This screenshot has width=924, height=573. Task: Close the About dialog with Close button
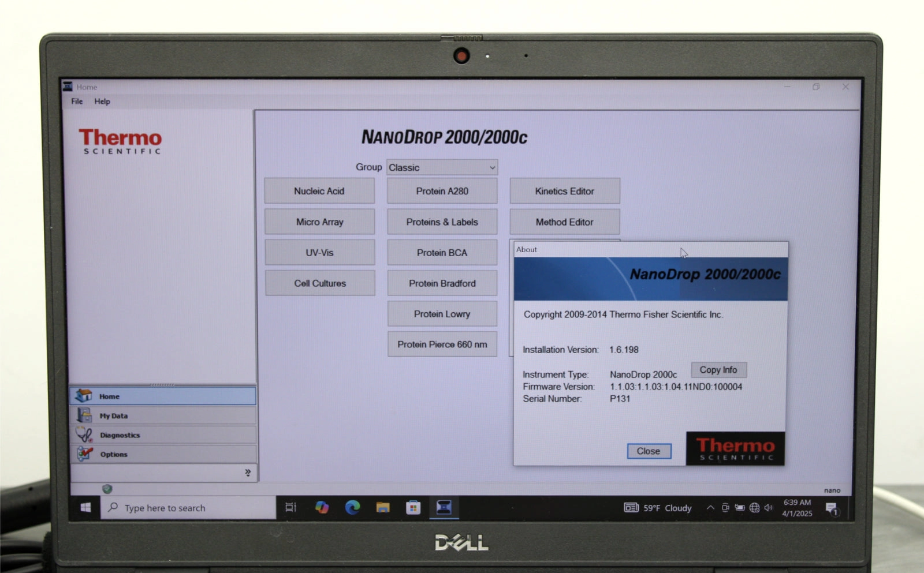[x=649, y=451]
